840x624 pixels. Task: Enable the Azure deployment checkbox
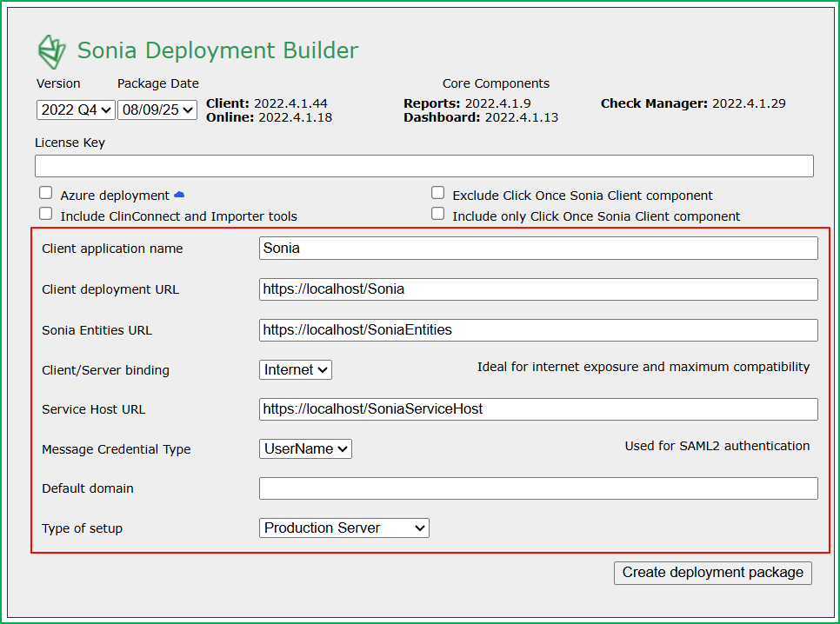[x=46, y=193]
